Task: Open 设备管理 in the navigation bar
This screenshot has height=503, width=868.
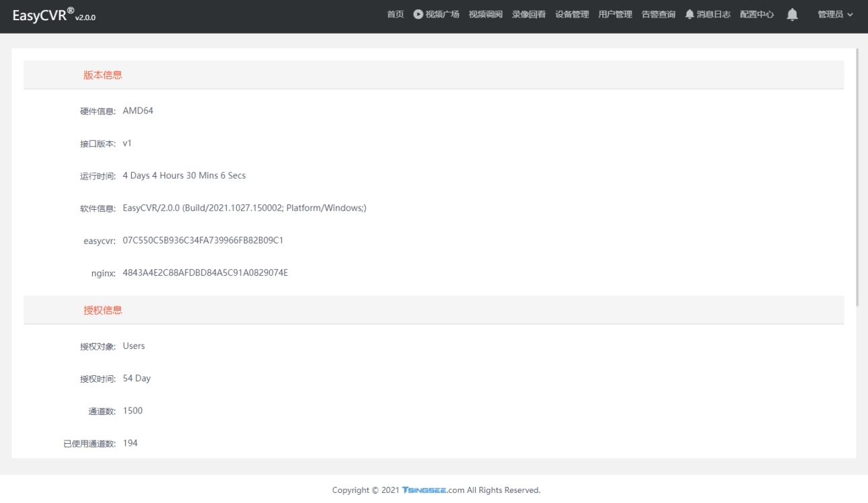Action: point(571,14)
